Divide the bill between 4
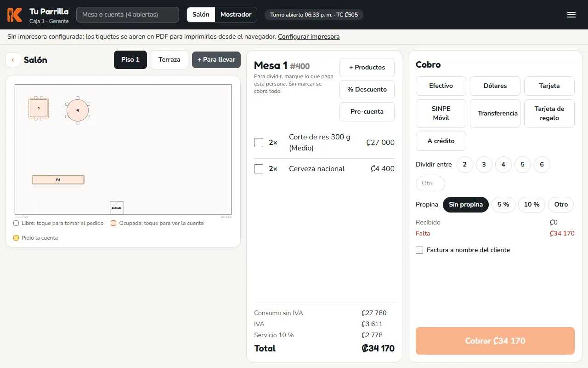This screenshot has width=588, height=368. 503,165
